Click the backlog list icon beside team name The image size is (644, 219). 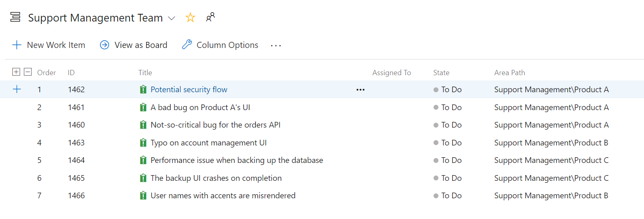point(15,17)
